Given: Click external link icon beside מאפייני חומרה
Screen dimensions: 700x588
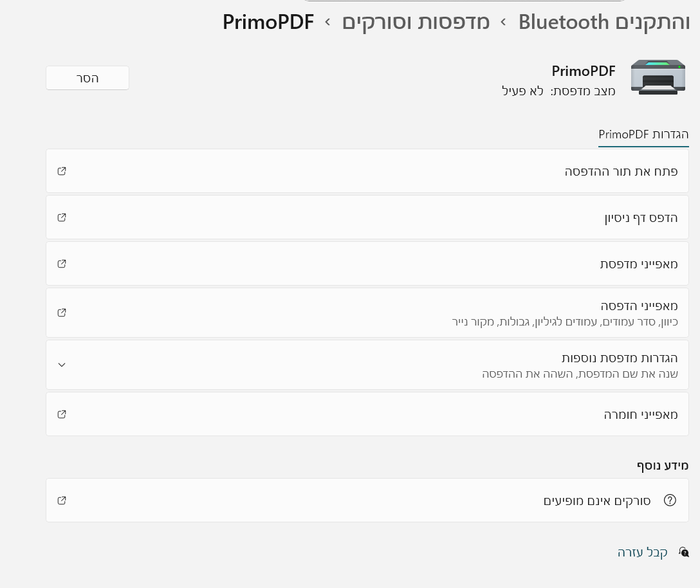Looking at the screenshot, I should click(x=62, y=414).
